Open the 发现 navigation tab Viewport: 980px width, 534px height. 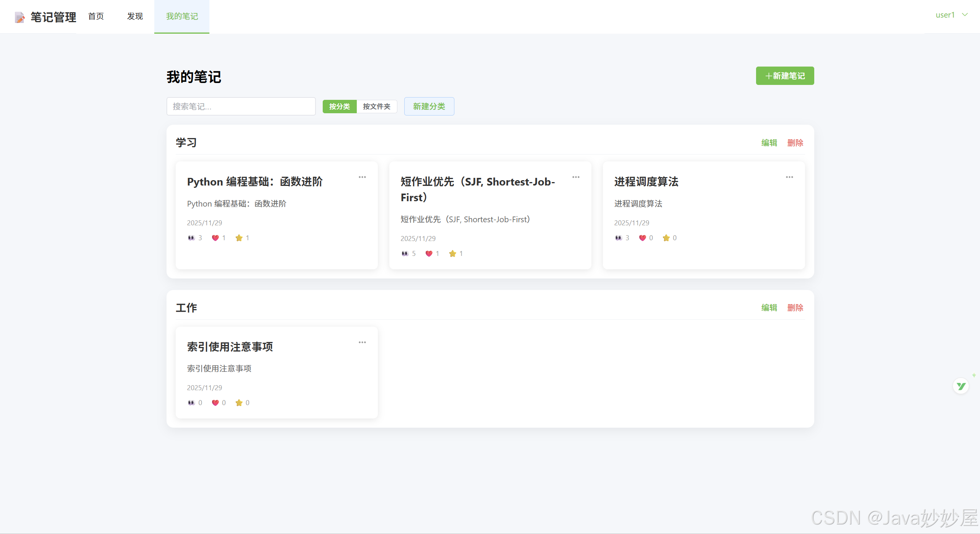tap(135, 16)
